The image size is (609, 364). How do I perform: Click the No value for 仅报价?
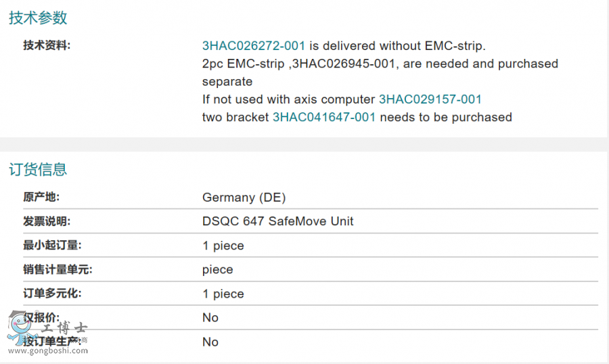tap(210, 317)
